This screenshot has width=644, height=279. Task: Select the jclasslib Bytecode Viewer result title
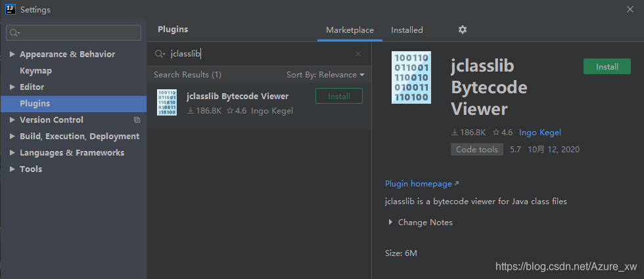[237, 96]
